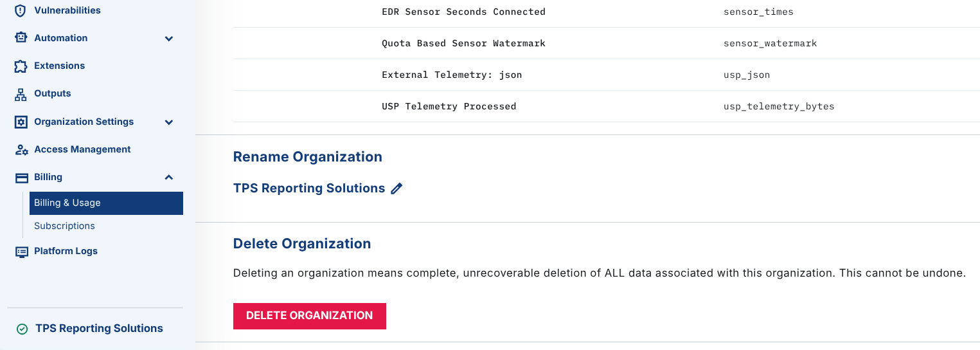This screenshot has height=350, width=980.
Task: Click the green checkmark organization status icon
Action: tap(22, 329)
